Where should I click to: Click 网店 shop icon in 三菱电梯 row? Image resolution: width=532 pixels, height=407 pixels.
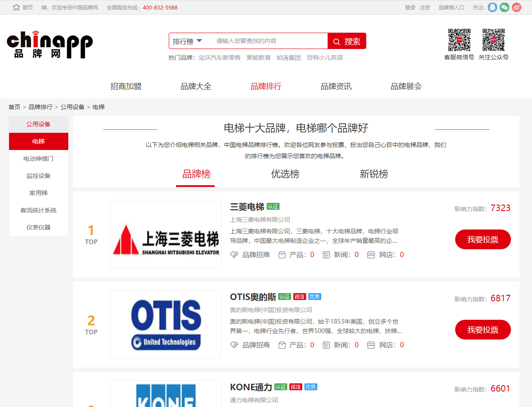[x=371, y=255]
